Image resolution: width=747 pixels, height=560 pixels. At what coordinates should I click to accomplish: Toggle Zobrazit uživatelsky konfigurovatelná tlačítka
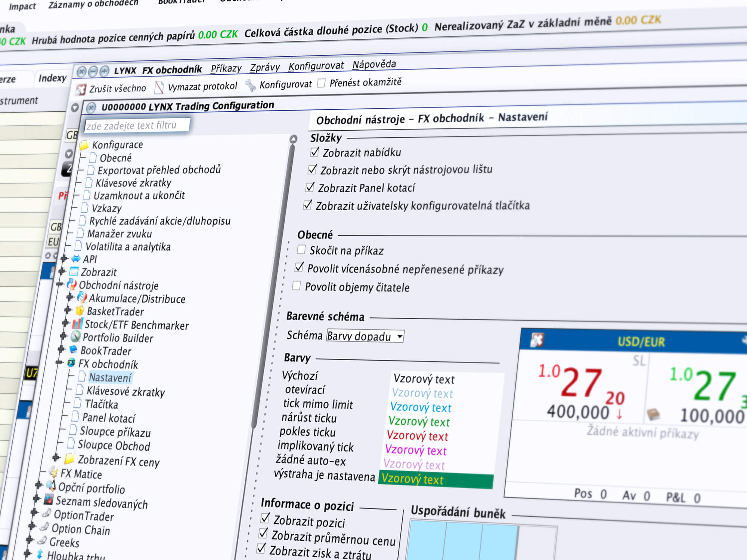click(308, 205)
